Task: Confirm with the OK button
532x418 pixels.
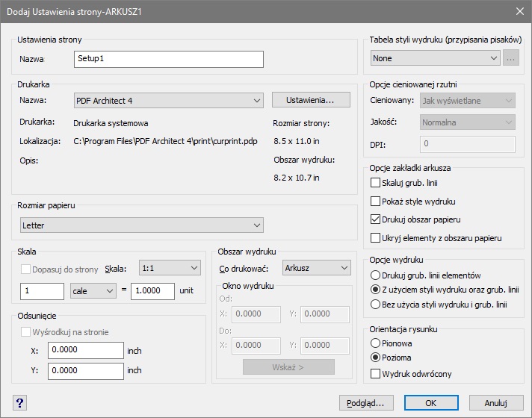Action: [x=431, y=403]
